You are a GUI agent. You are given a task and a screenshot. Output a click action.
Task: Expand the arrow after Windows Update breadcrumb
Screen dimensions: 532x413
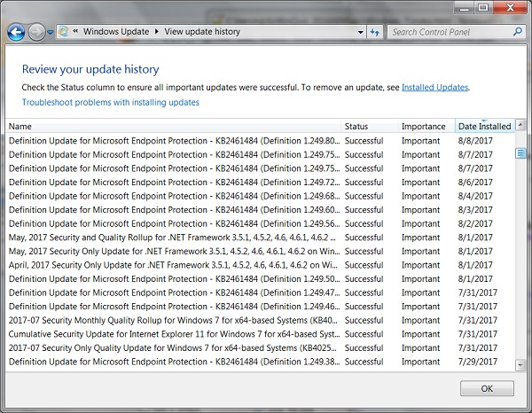click(157, 32)
